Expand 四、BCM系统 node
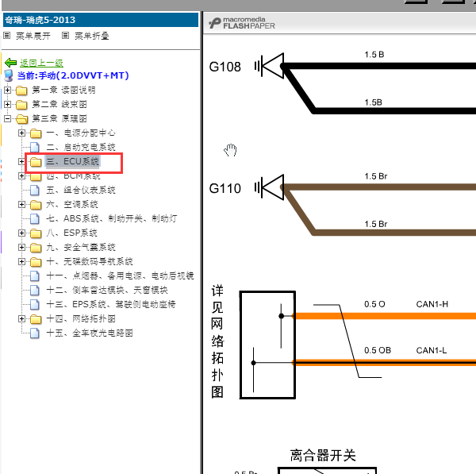The image size is (476, 474). 21,175
